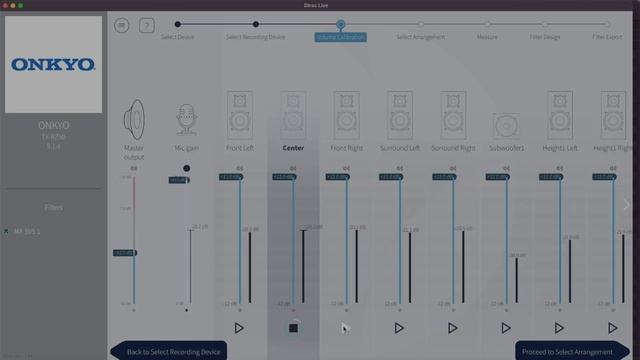Select the Master output speaker icon
The width and height of the screenshot is (640, 360).
coord(134,120)
